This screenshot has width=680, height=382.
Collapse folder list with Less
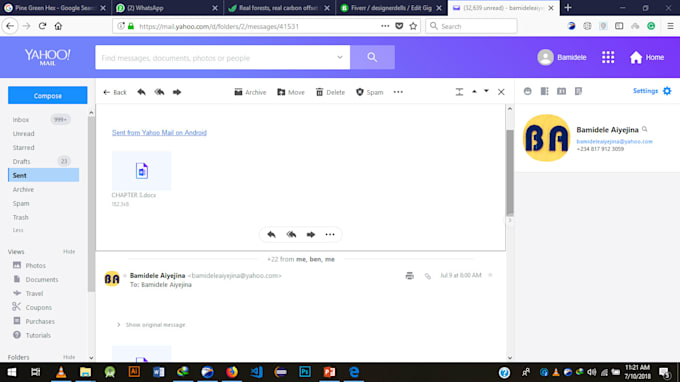coord(18,230)
